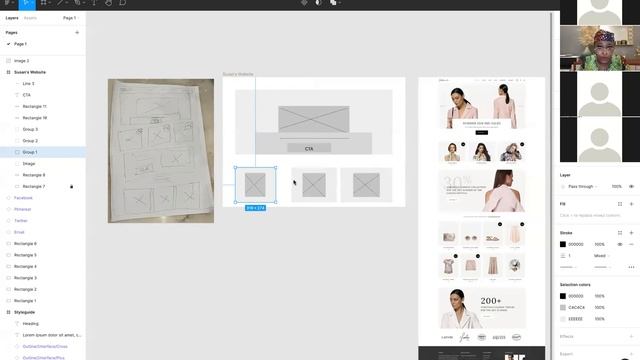Image resolution: width=640 pixels, height=360 pixels.
Task: Select the Group 3 layer
Action: pos(43,129)
